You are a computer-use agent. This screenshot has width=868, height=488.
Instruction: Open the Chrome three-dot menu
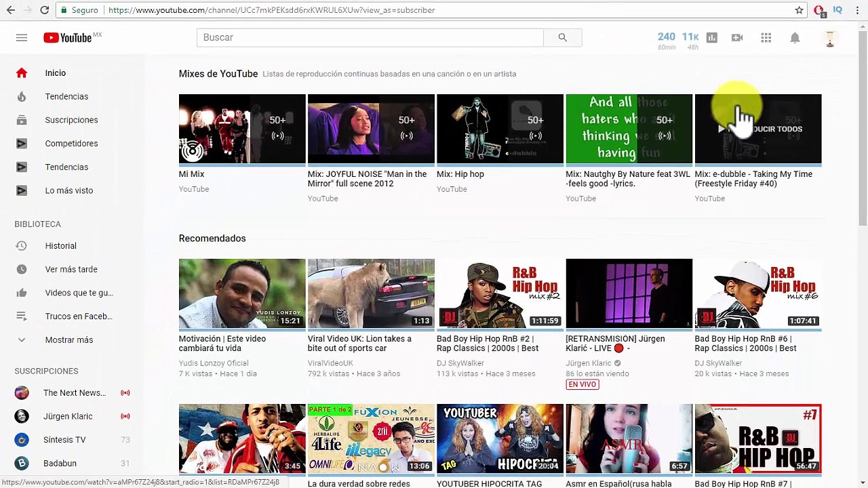(857, 10)
